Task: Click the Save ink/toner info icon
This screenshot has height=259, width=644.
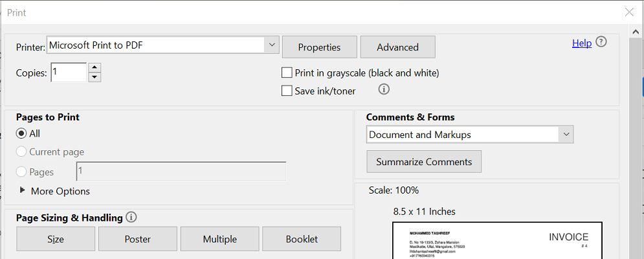Action: pos(384,89)
